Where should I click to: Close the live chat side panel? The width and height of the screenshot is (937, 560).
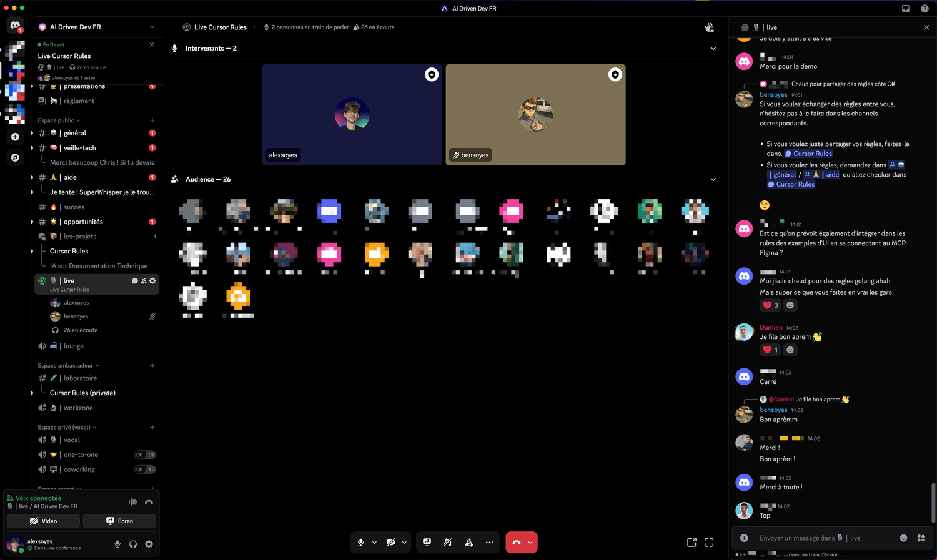(926, 27)
